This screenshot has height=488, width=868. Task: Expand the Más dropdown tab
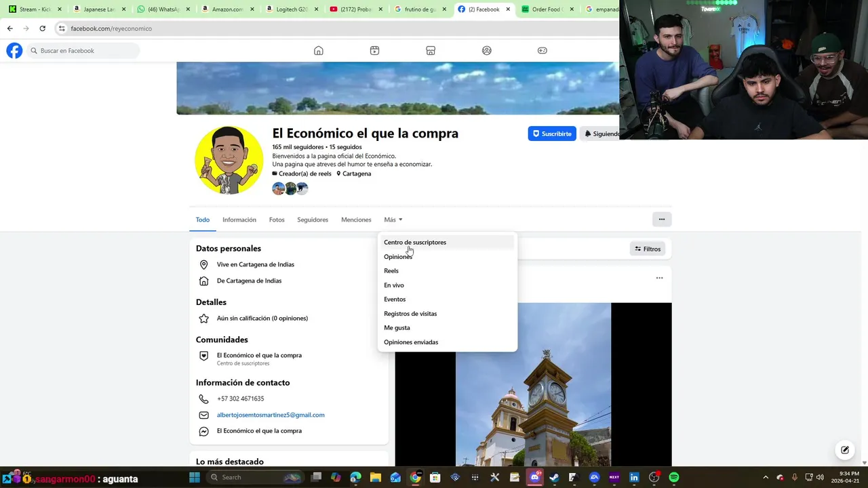point(393,220)
